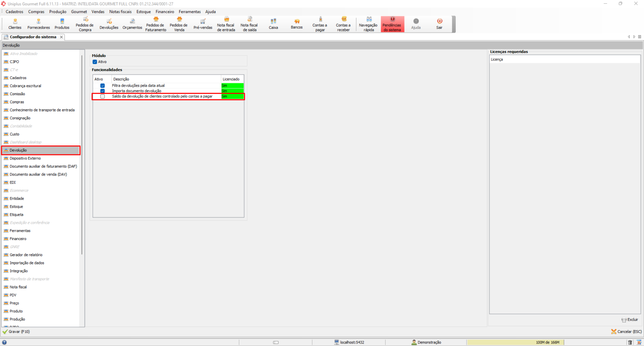The image size is (644, 346).
Task: Click the Bancos toolbar icon
Action: 297,24
